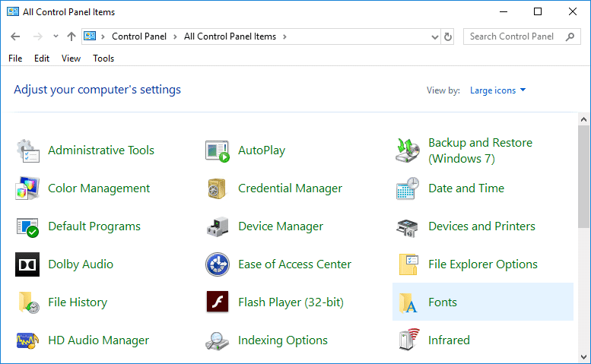Viewport: 591px width, 364px height.
Task: Open the Infrared icon
Action: tap(408, 340)
